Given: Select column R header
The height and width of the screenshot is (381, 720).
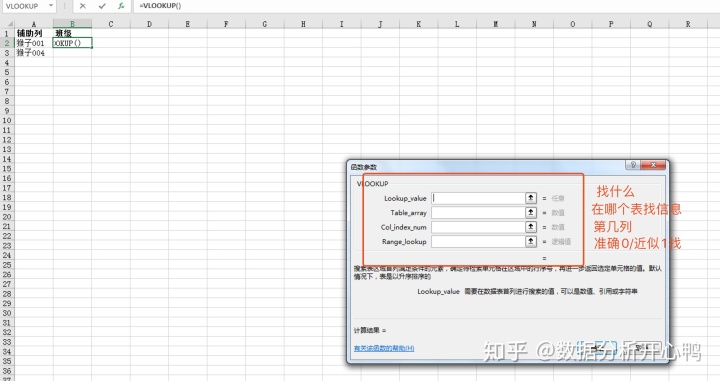Looking at the screenshot, I should 688,24.
